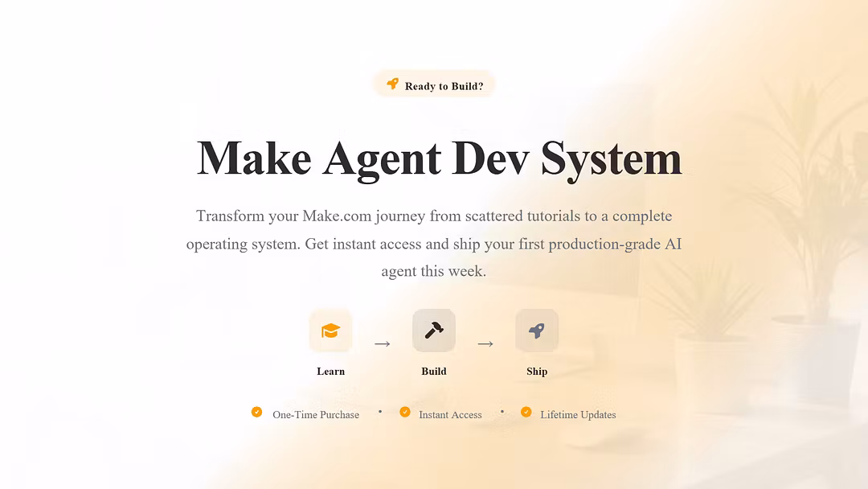Click the arrow between Learn and Build

click(x=382, y=344)
